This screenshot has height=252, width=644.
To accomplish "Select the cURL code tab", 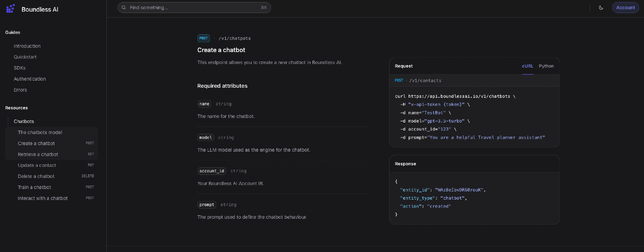I will point(527,66).
